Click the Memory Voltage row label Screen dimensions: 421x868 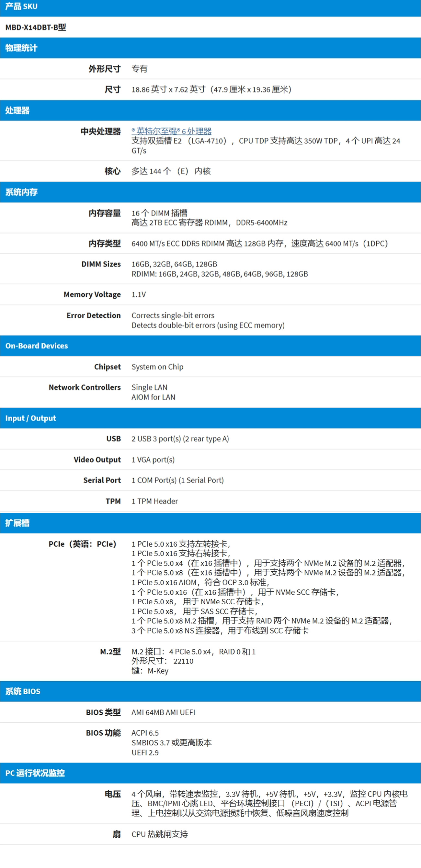click(x=92, y=294)
